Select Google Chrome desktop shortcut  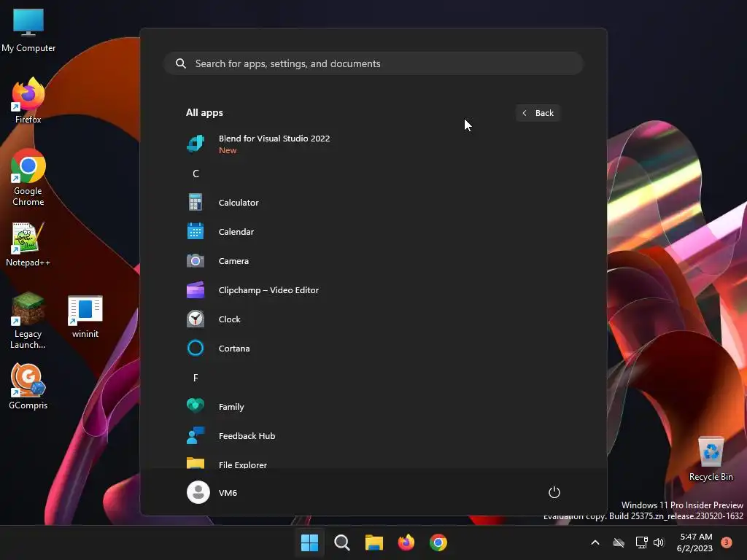[28, 177]
